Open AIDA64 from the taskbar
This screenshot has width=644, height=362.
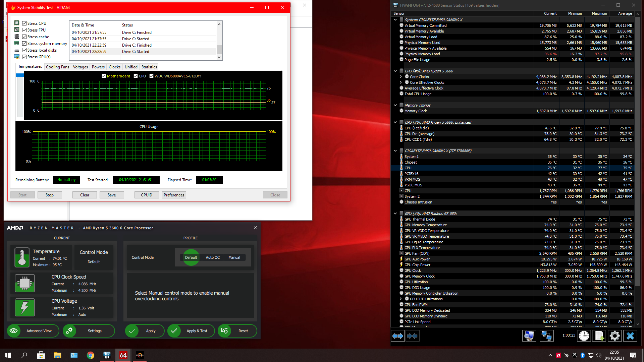pos(123,355)
